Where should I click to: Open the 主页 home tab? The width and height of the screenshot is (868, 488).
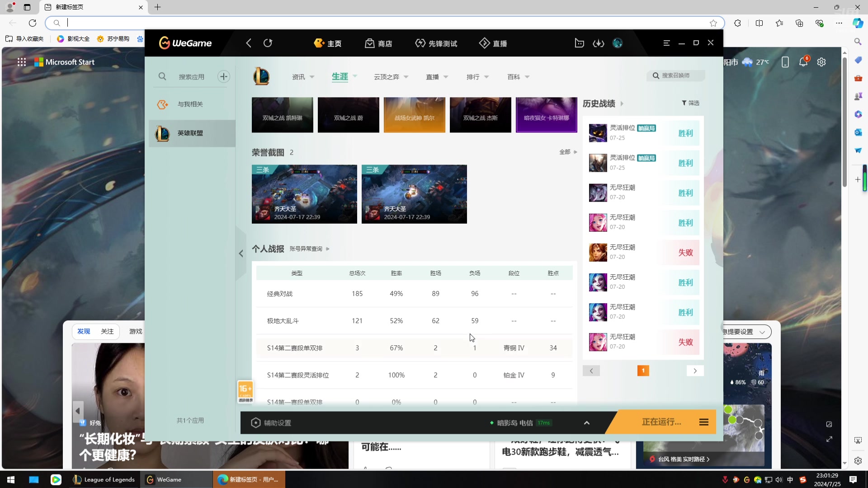click(x=328, y=43)
